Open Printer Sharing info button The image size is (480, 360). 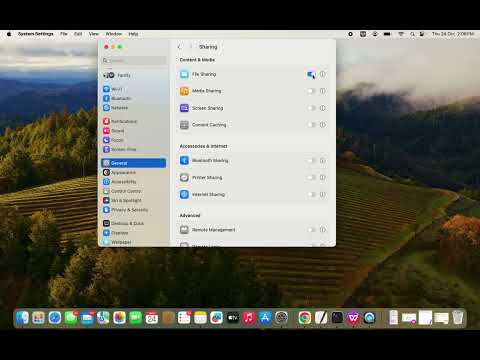323,177
